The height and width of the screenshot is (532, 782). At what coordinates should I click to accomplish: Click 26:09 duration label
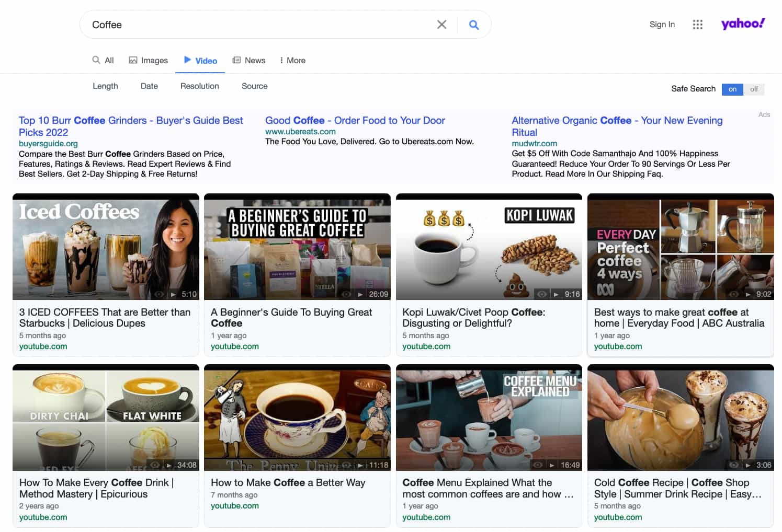coord(378,294)
